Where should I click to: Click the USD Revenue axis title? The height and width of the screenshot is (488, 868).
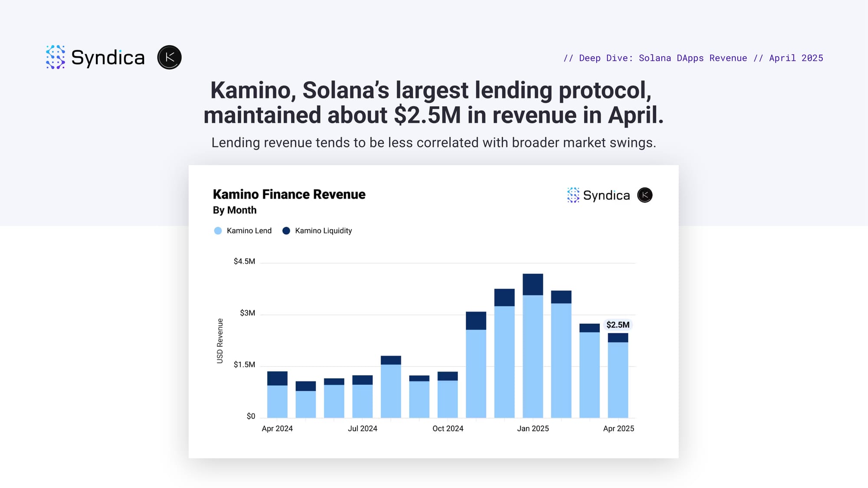point(220,341)
